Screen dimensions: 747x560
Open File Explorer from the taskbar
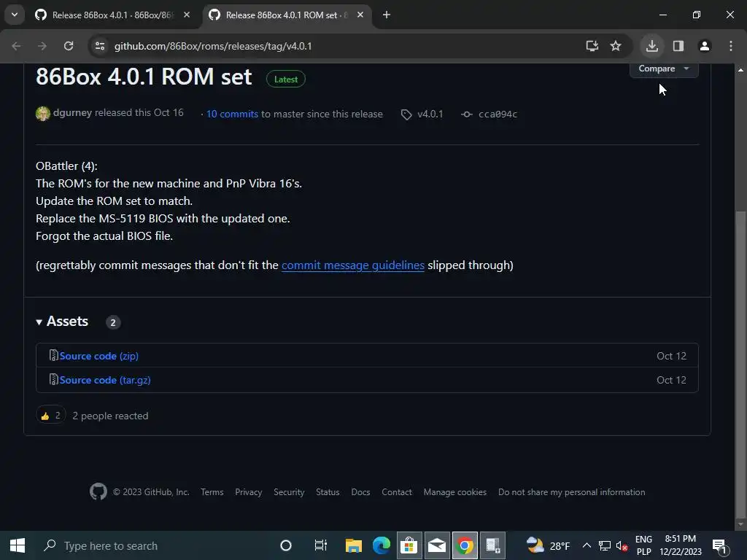(354, 545)
